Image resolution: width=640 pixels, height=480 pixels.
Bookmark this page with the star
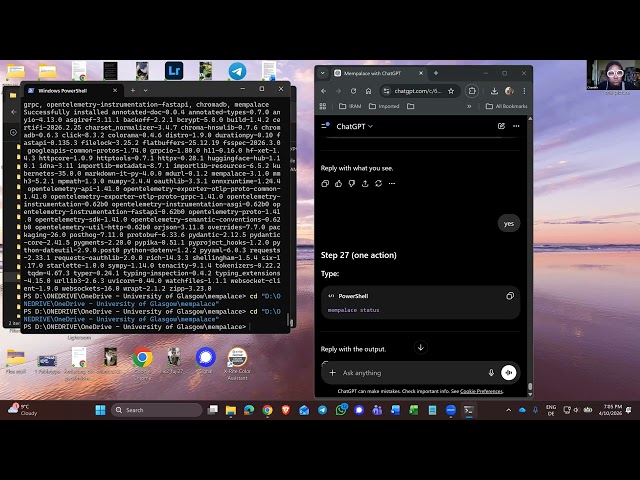pyautogui.click(x=451, y=91)
